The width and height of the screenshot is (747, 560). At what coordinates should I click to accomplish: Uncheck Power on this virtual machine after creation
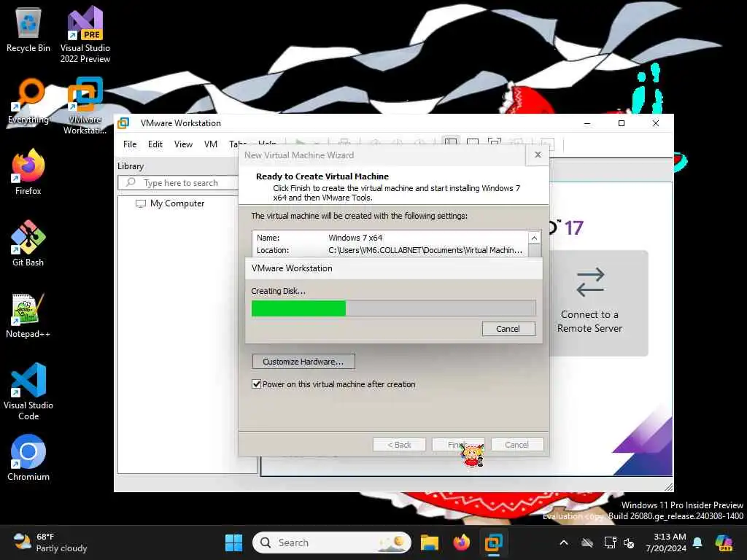pos(256,384)
